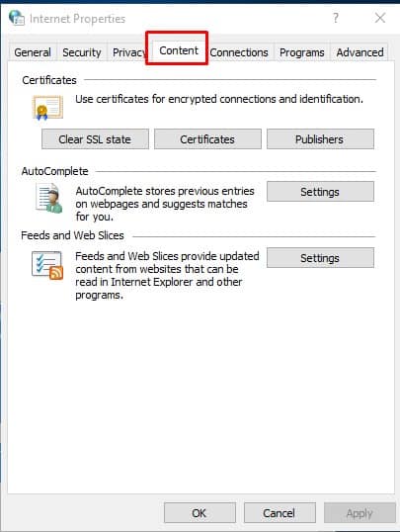Click the Clear SSL state button
400x532 pixels.
tap(95, 139)
